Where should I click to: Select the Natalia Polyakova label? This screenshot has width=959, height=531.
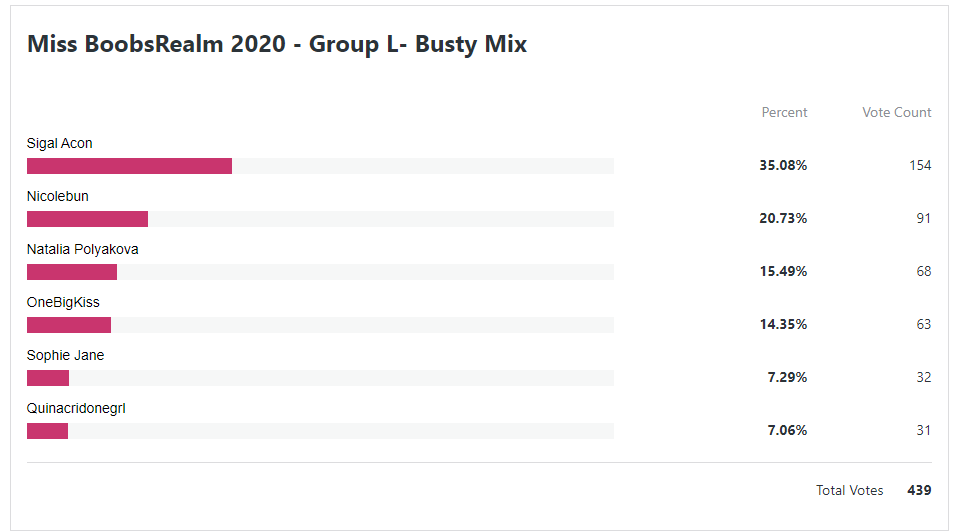pyautogui.click(x=83, y=250)
